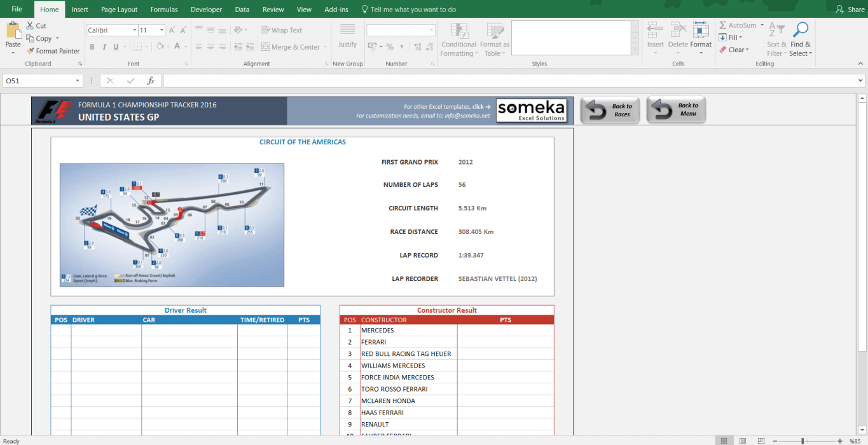Click the Increase Indent icon
Screen dimensions: 868x445
pos(249,47)
